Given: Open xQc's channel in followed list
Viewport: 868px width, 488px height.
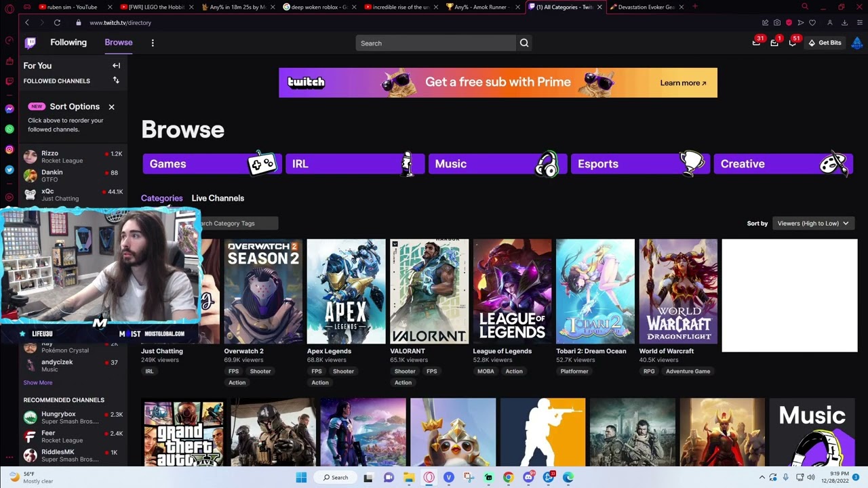Looking at the screenshot, I should point(73,195).
